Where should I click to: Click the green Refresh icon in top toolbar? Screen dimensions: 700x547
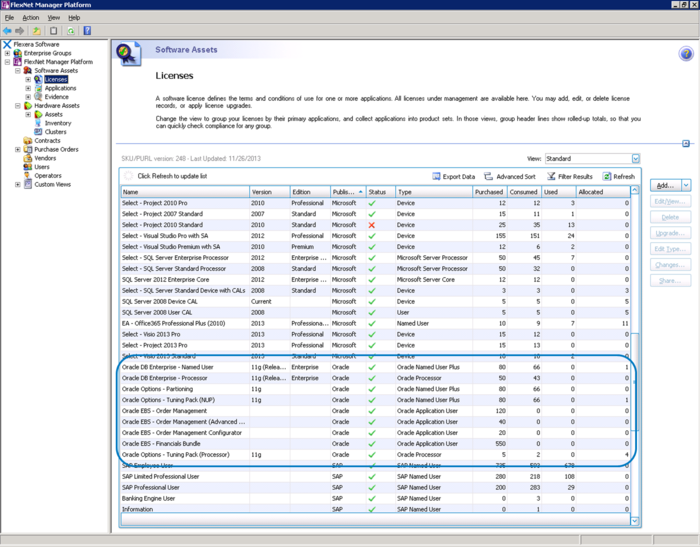(71, 31)
